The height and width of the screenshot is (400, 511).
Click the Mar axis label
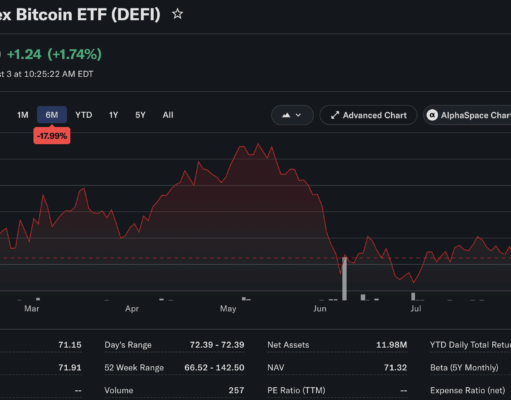tap(32, 309)
